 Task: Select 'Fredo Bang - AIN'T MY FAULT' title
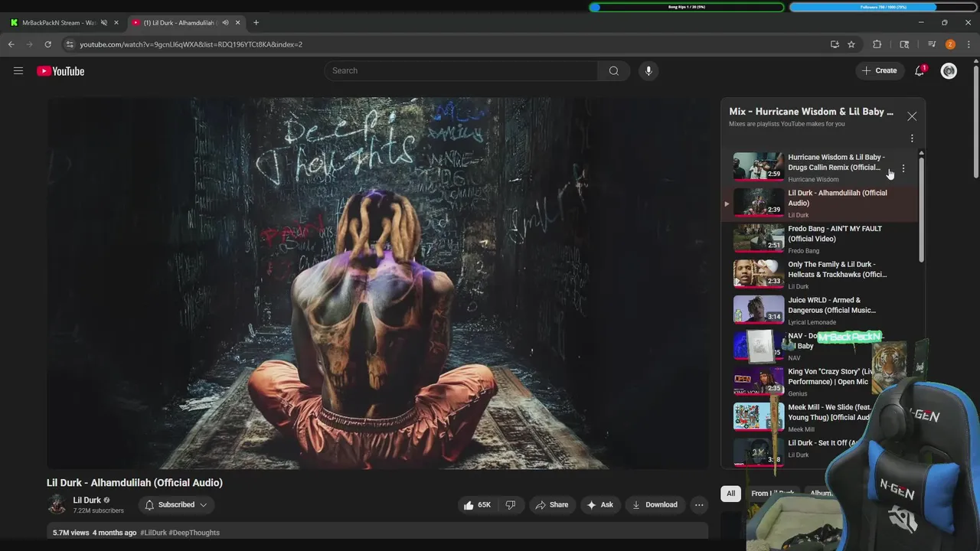pos(835,234)
